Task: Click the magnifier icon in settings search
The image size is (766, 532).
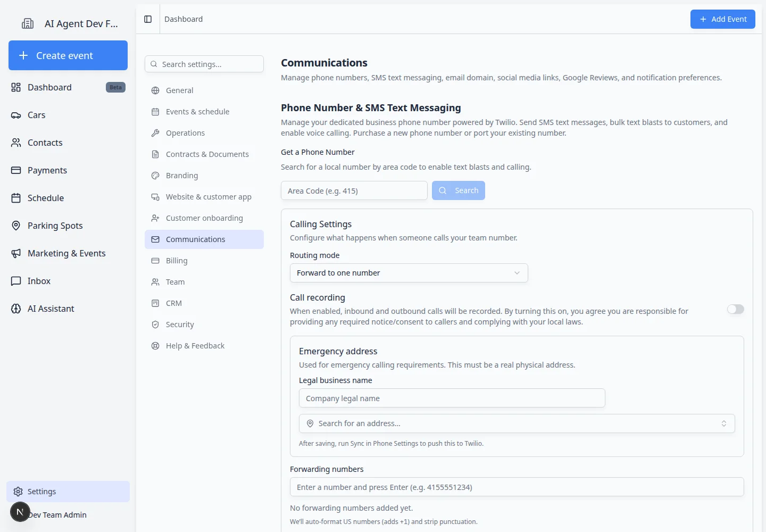Action: click(x=154, y=64)
